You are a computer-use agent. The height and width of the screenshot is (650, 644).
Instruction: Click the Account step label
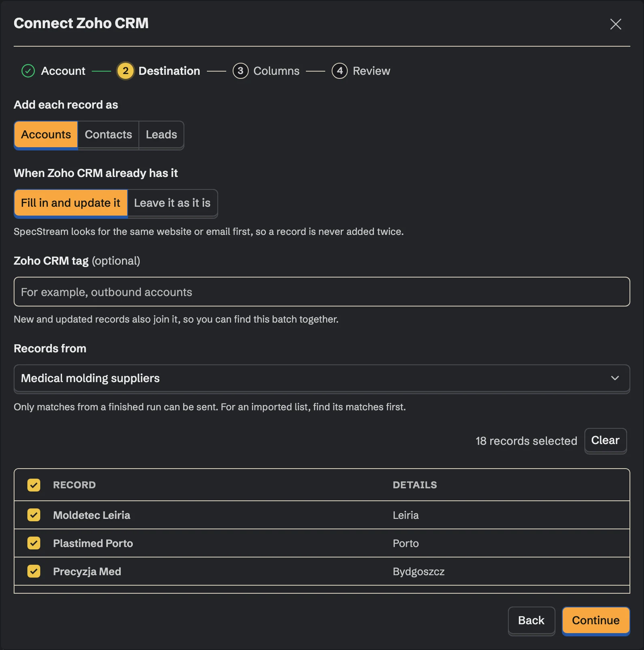click(x=63, y=71)
